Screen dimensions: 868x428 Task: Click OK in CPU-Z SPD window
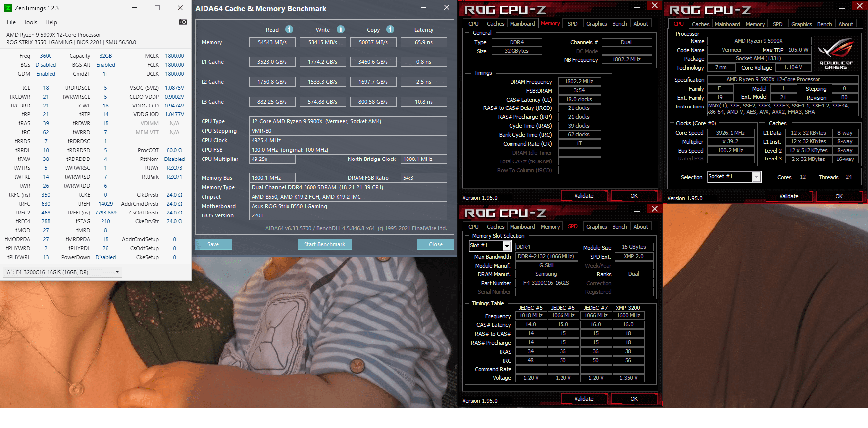[634, 399]
